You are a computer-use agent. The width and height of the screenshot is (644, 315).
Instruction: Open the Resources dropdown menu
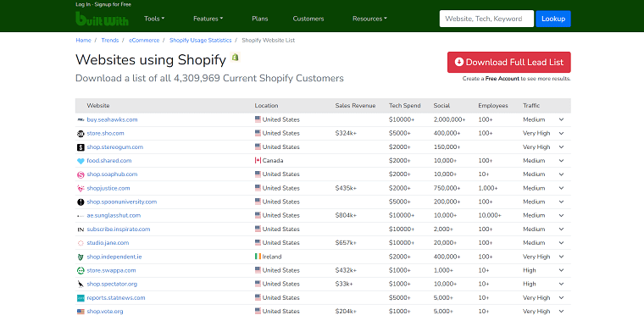(369, 19)
